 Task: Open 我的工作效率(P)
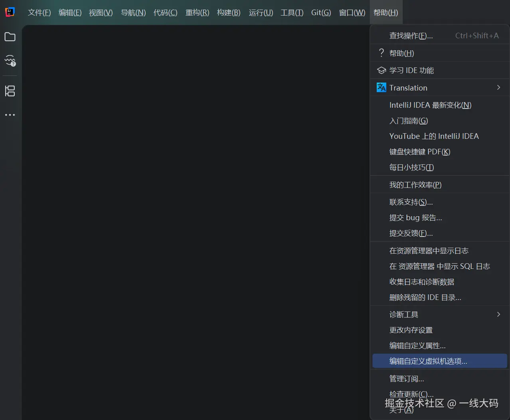pyautogui.click(x=440, y=185)
